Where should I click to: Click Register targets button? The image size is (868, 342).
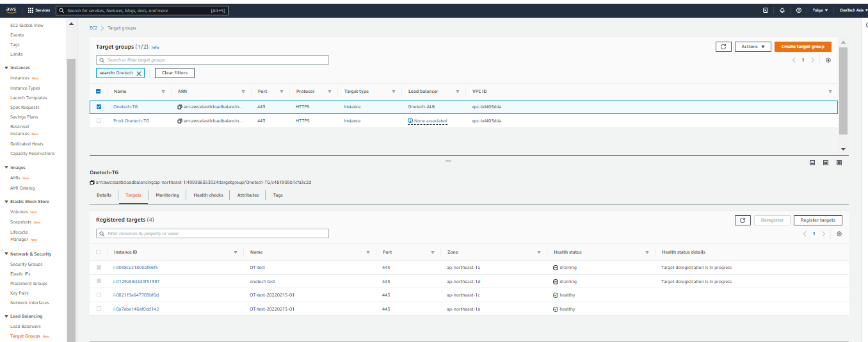point(818,220)
